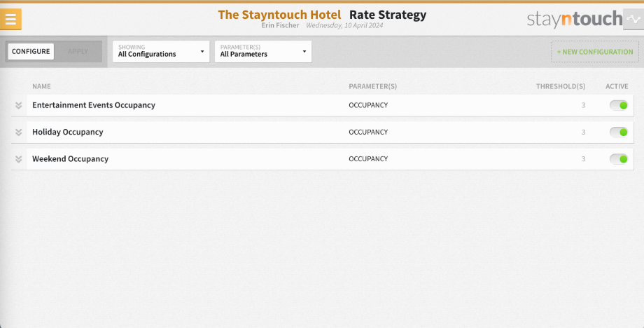Switch to the Configure tab
Screen dimensions: 644x328
[x=31, y=51]
